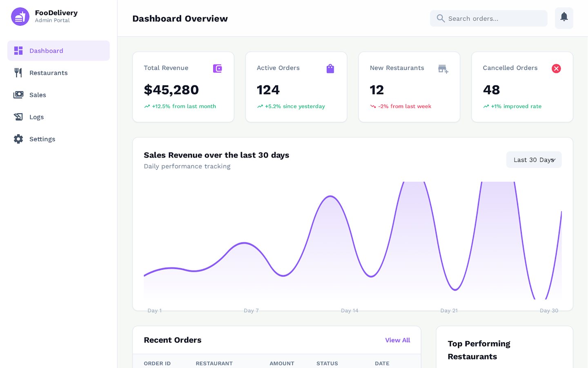588x368 pixels.
Task: Click the sales revenue chart area
Action: coord(353,241)
